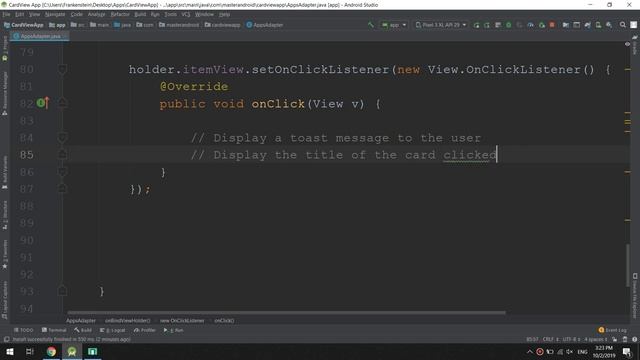Toggle fold marker on line 87
Screen dimensions: 640x360
tap(62, 188)
